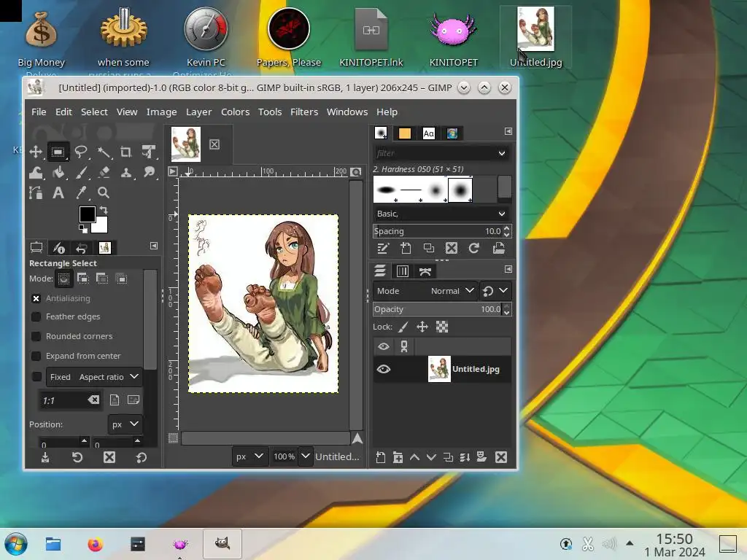This screenshot has width=747, height=560.
Task: Select the Zoom magnifier tool
Action: point(104,192)
